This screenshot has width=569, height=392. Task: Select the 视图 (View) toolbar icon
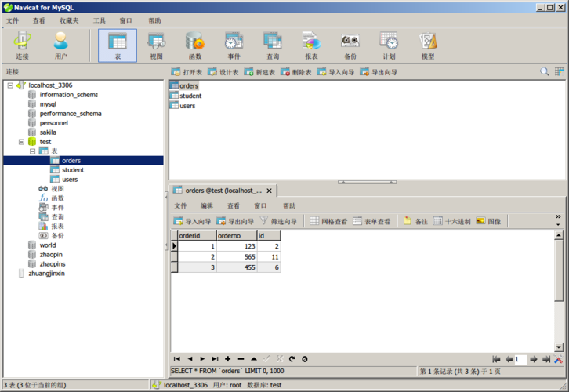click(x=157, y=45)
